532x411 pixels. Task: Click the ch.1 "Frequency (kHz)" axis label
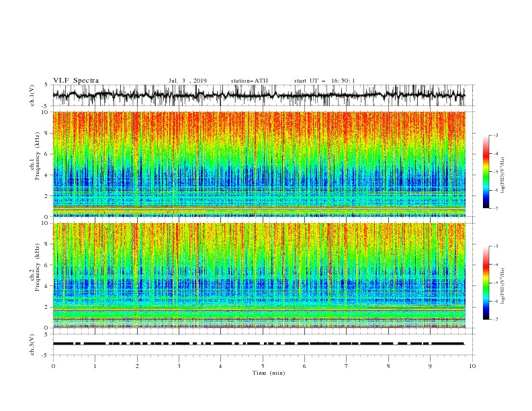coord(38,156)
